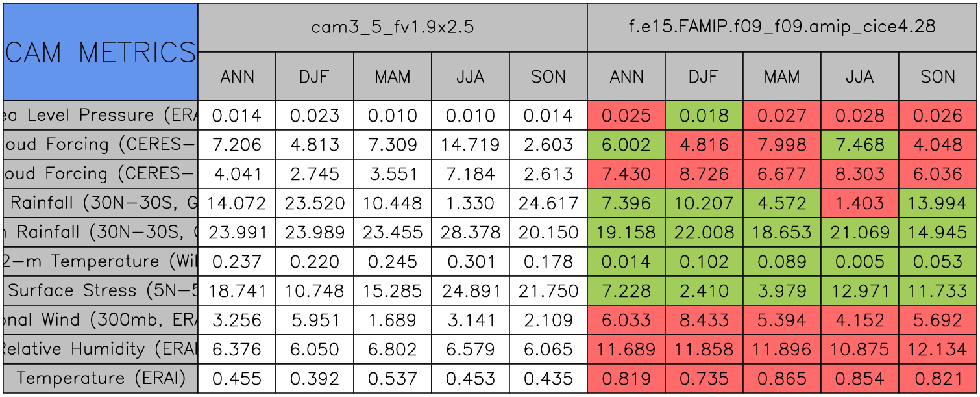Select the Relative Humidity (ERAI) row label
The height and width of the screenshot is (397, 980).
coord(101,350)
